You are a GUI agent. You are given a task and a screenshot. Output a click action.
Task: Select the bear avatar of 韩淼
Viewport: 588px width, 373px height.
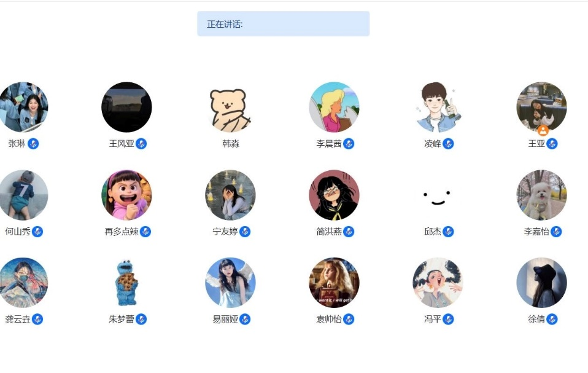point(230,108)
